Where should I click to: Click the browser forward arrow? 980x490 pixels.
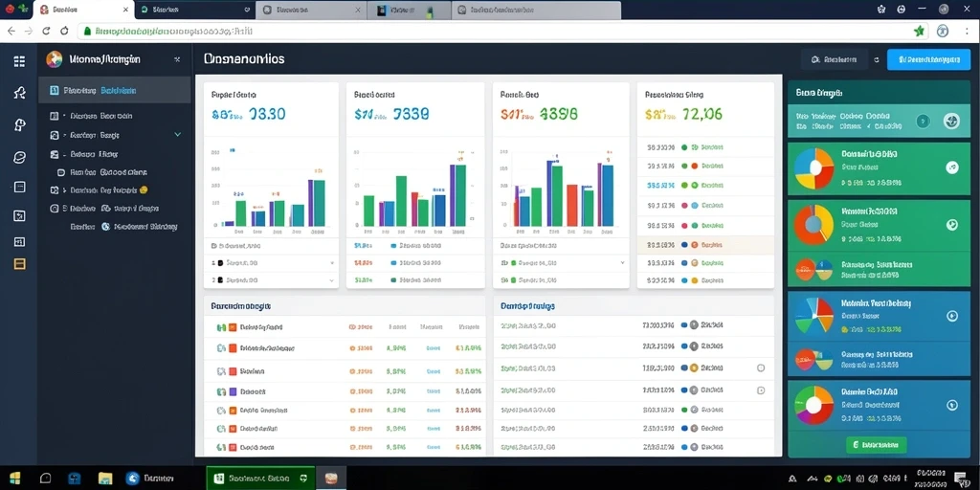click(x=29, y=30)
